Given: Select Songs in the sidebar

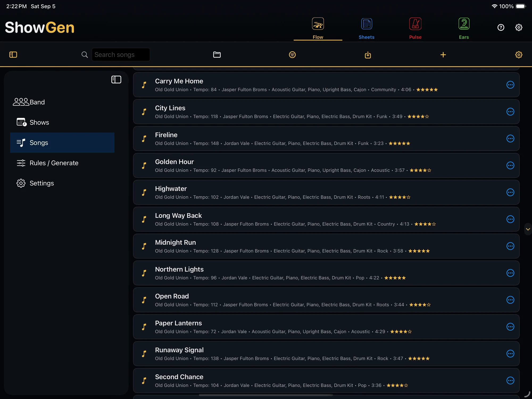Looking at the screenshot, I should coord(62,143).
